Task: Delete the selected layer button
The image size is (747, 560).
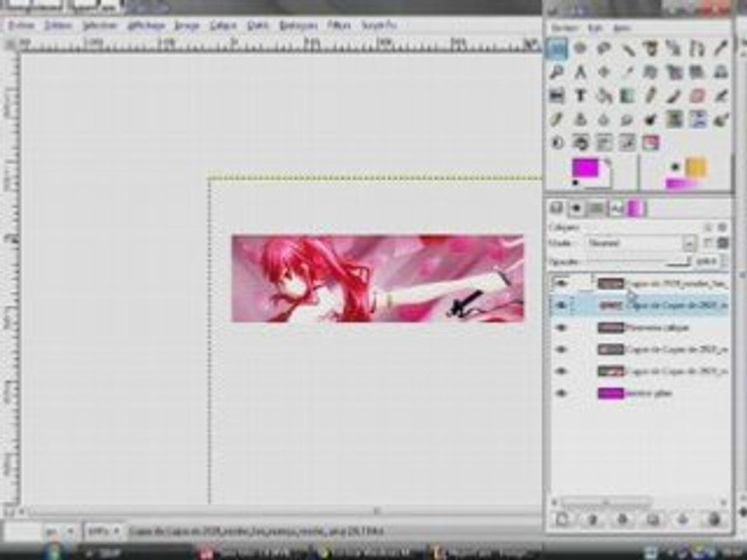Action: pyautogui.click(x=714, y=519)
